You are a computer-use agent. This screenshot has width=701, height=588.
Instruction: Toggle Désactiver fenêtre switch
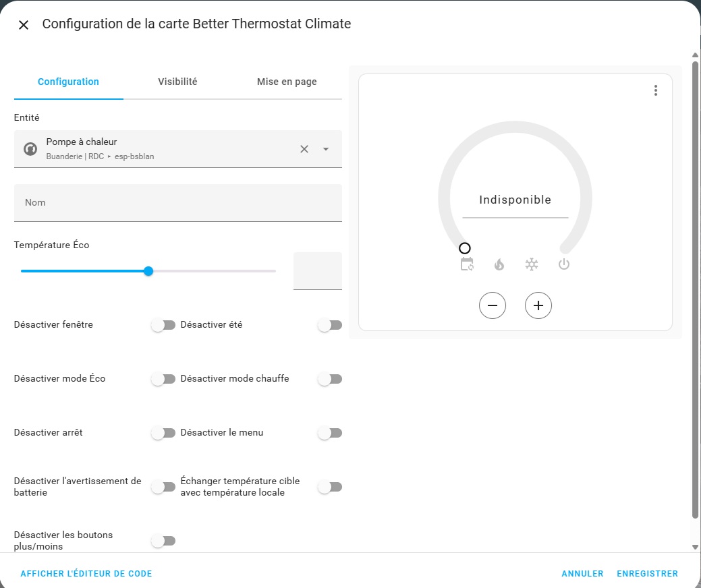click(x=163, y=325)
